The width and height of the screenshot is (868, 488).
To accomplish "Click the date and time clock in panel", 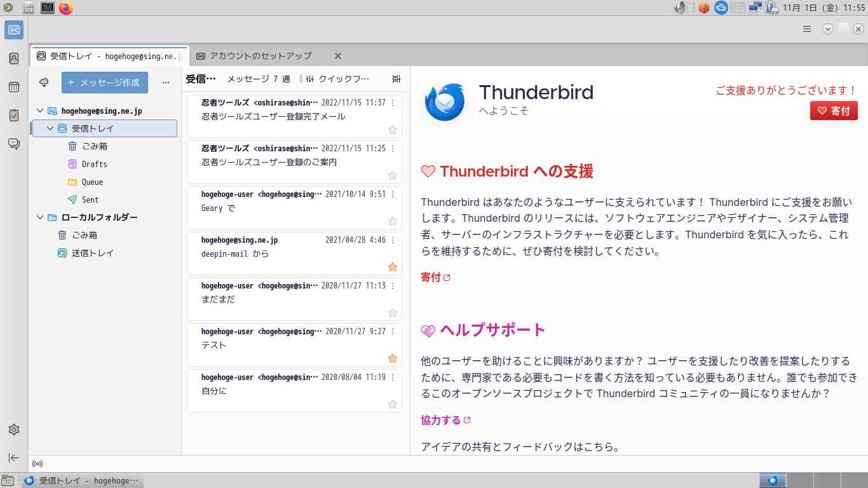I will (x=824, y=8).
